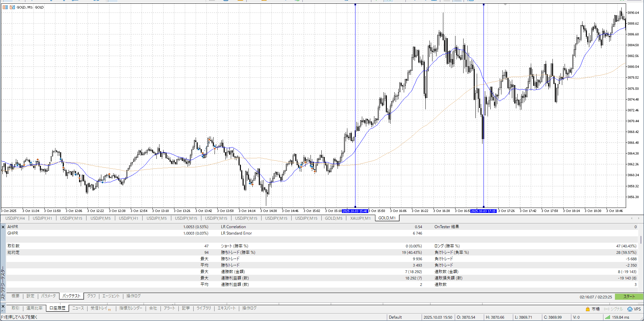Select the XAUJPY,M1 chart tab
Screen dimensions: 644x321
[360, 218]
